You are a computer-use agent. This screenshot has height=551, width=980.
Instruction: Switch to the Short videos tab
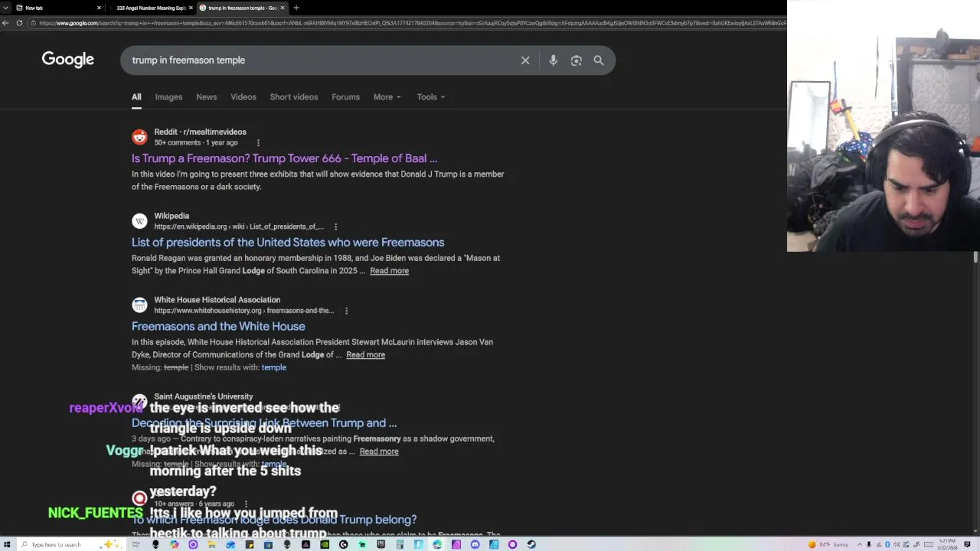coord(293,97)
